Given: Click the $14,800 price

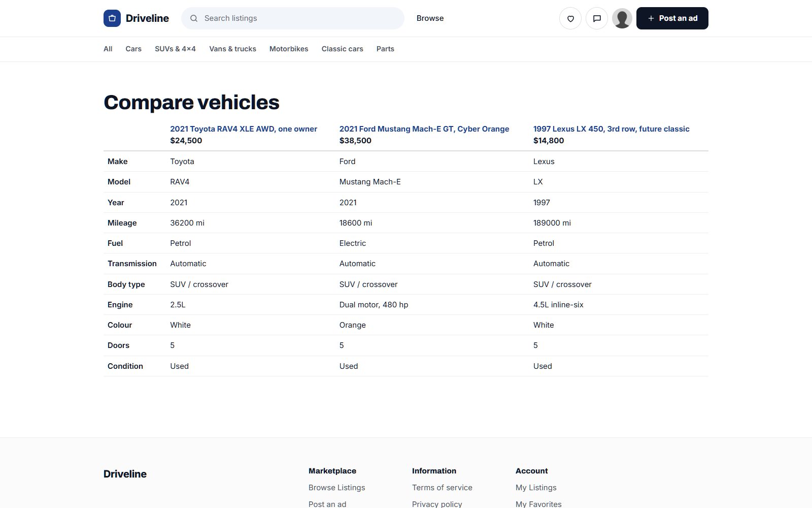Looking at the screenshot, I should [x=549, y=141].
